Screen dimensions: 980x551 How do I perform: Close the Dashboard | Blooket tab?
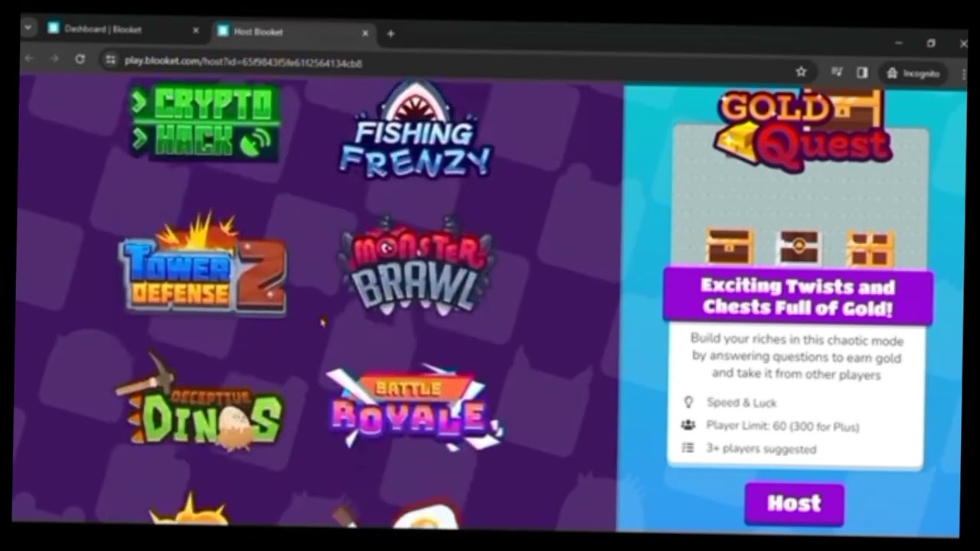(195, 31)
